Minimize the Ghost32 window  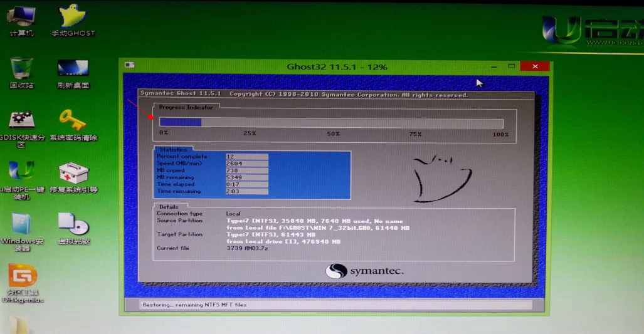494,66
